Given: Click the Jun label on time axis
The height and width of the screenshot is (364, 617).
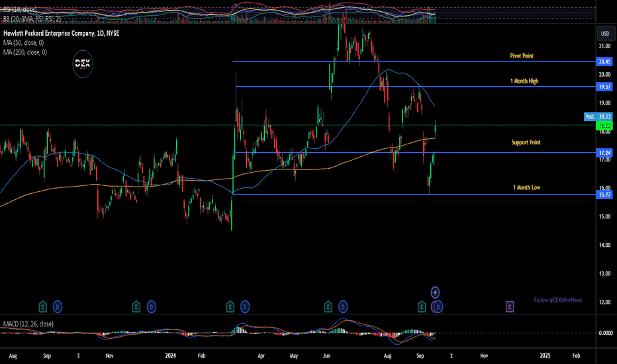Looking at the screenshot, I should [326, 356].
